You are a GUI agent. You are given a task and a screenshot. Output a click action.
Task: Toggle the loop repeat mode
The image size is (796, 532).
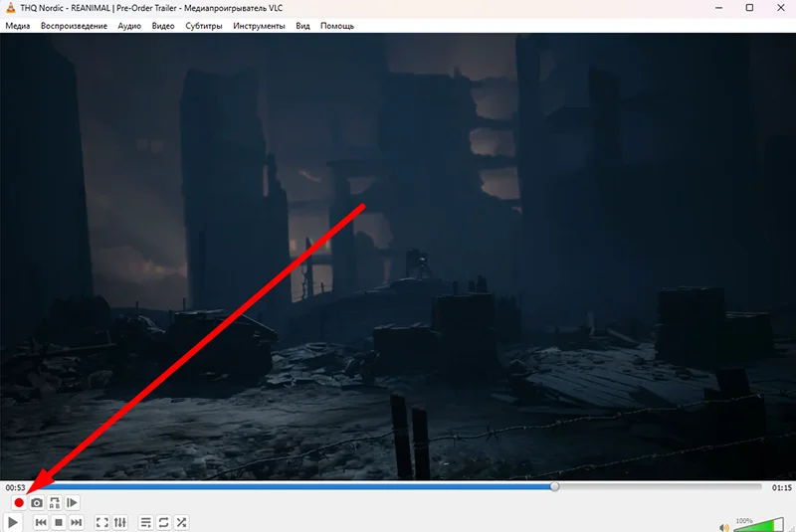click(x=163, y=522)
